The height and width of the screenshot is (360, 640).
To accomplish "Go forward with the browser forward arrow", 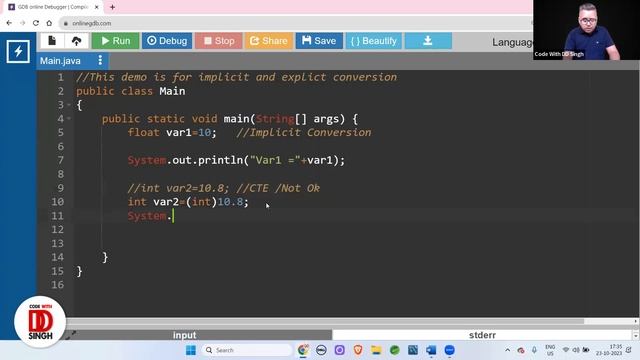I will pos(22,23).
